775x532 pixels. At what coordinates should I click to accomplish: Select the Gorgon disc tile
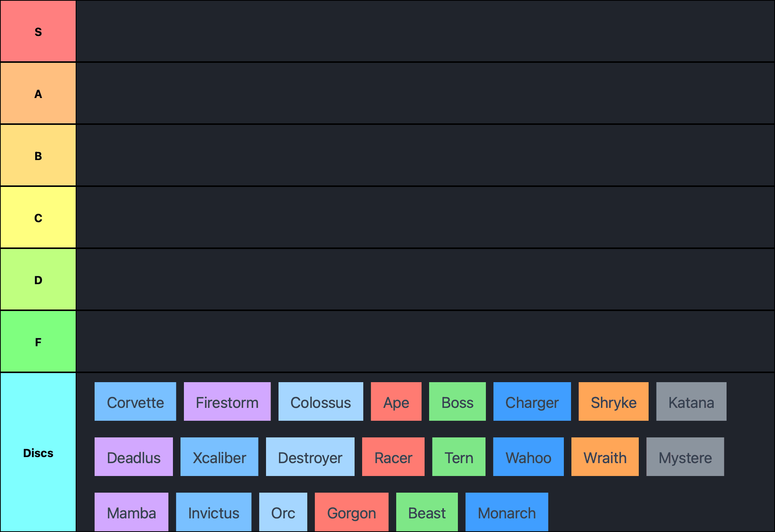(351, 512)
